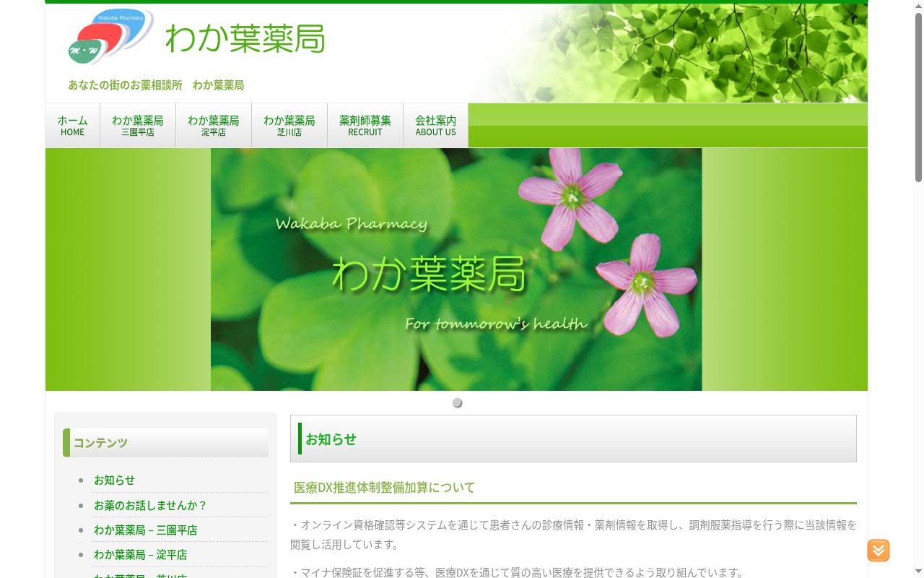924x578 pixels.
Task: Open sidebar link お薬のお話しませんか？
Action: click(150, 505)
